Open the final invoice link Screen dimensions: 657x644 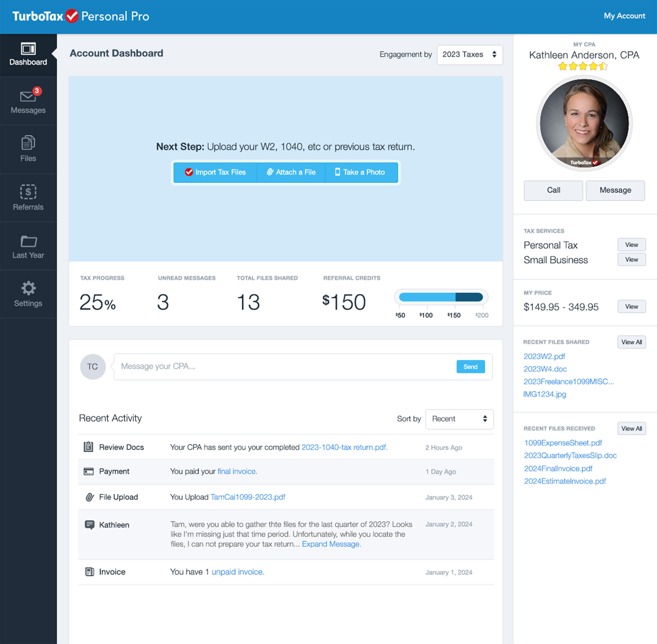tap(237, 471)
